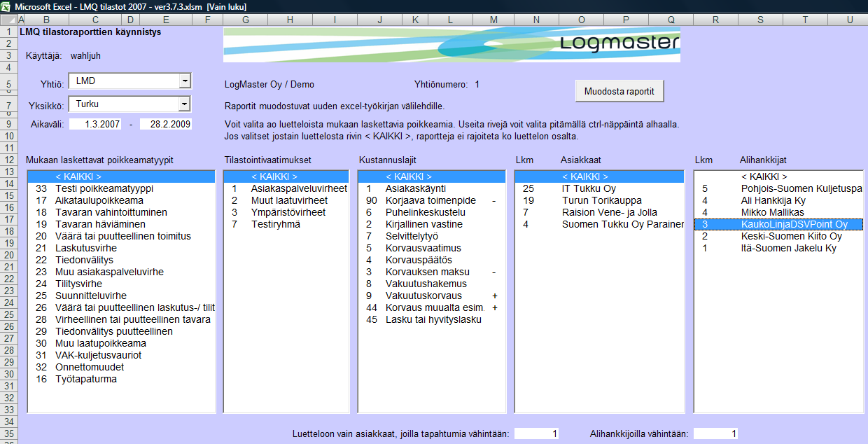Select subcontractor Ali Hankkija Ky
Screen dimensions: 868x444
coord(778,201)
